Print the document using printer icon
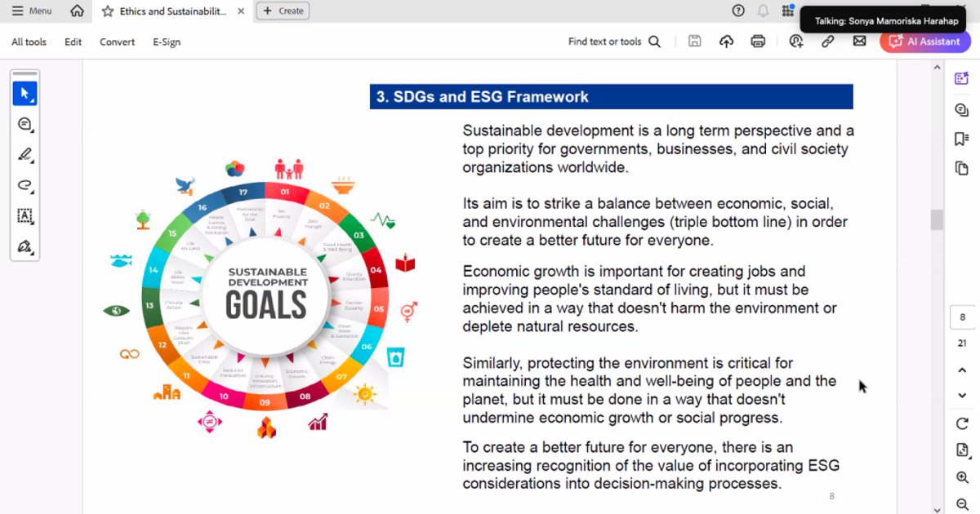 point(758,42)
